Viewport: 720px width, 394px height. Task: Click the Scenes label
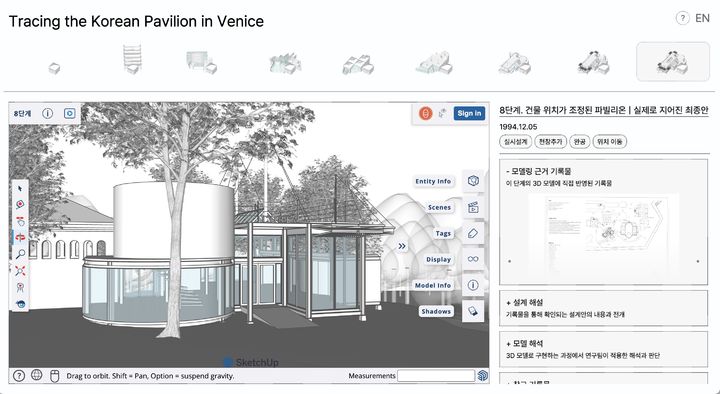tap(439, 208)
